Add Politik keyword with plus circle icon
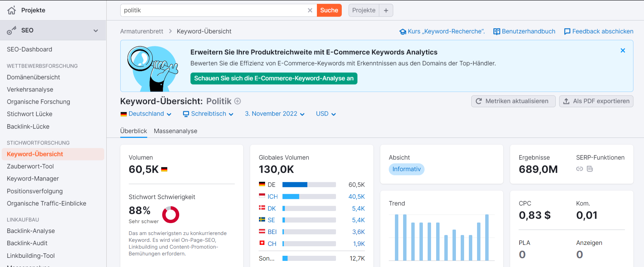The height and width of the screenshot is (267, 644). click(x=237, y=101)
